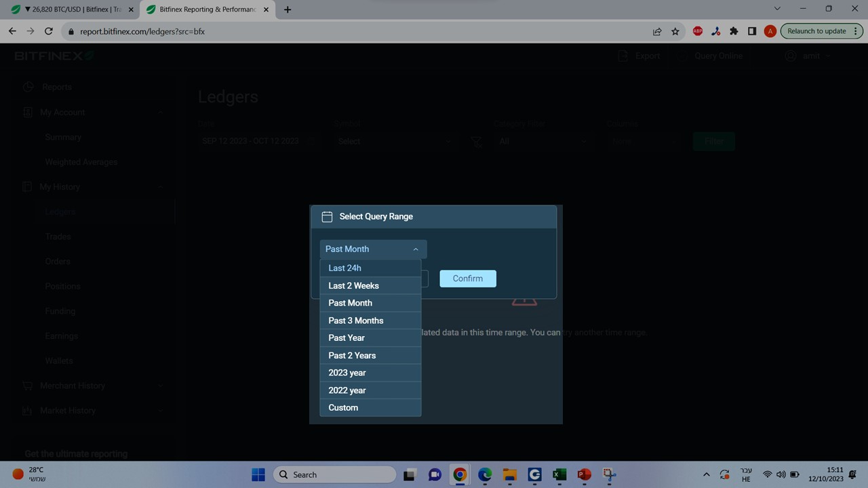
Task: Click Relaunch to update button
Action: point(816,31)
